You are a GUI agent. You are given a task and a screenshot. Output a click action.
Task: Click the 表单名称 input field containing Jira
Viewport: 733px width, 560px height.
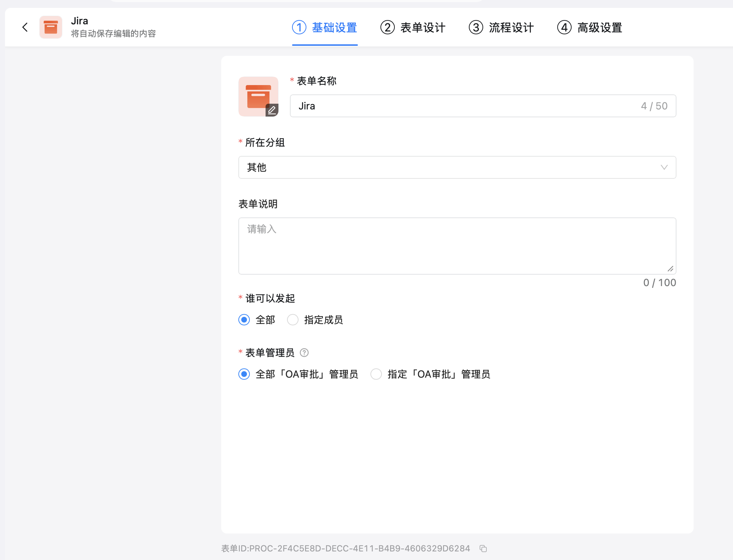(465, 106)
